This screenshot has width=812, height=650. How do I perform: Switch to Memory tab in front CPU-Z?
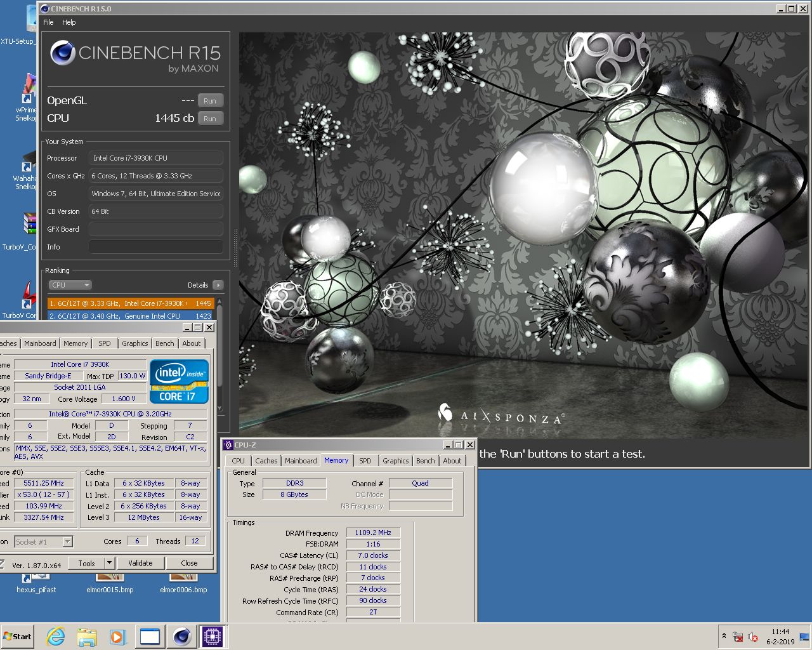click(336, 460)
